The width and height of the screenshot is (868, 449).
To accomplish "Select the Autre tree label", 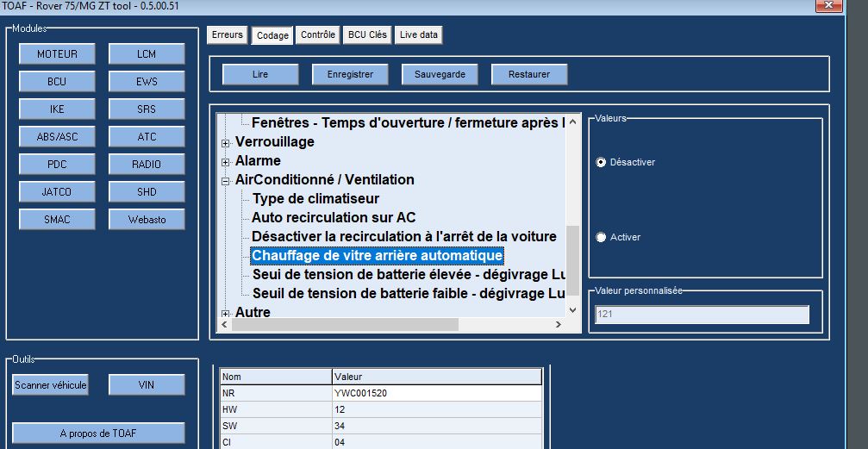I will click(253, 312).
